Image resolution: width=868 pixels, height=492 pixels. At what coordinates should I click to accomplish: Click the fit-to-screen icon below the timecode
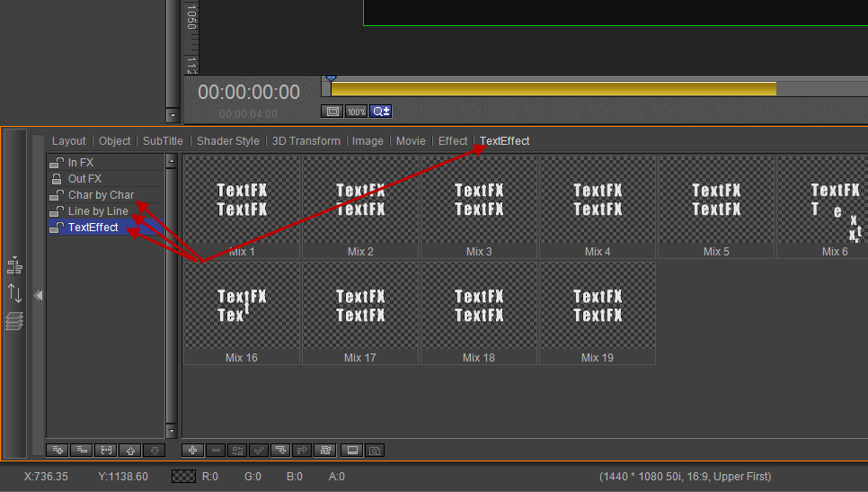[332, 112]
